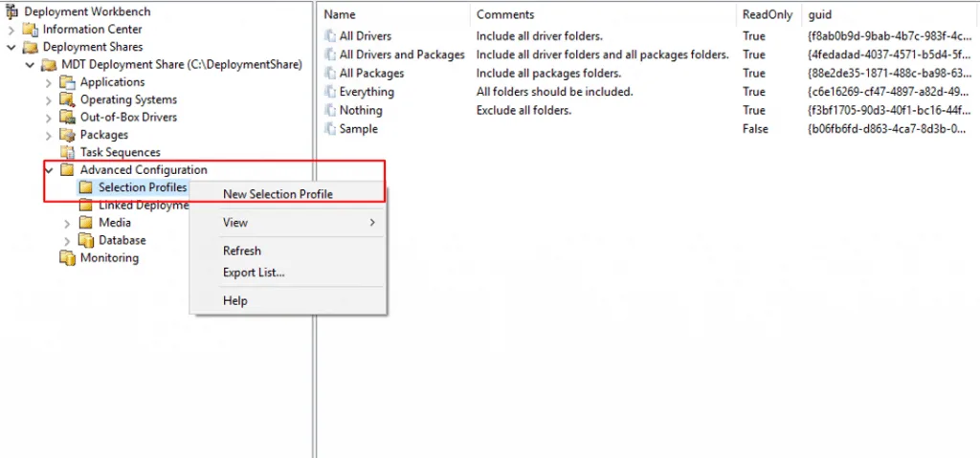Select the 'Everything' profile name
Image resolution: width=980 pixels, height=458 pixels.
(x=367, y=92)
